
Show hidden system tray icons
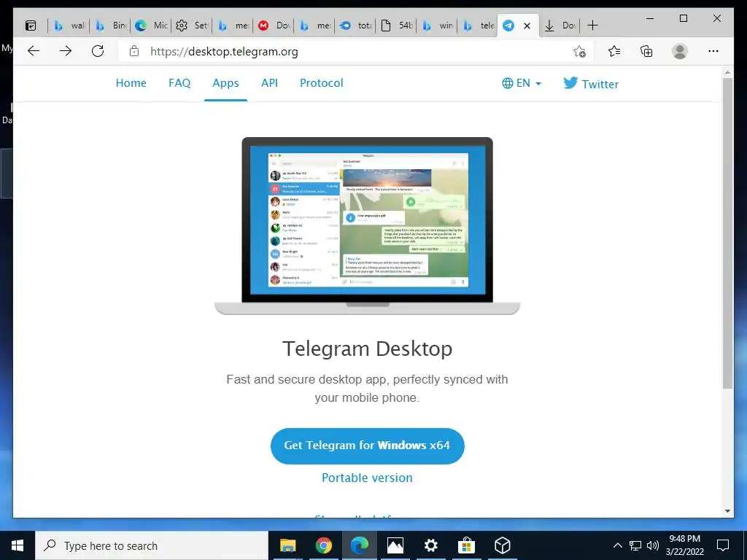(617, 545)
